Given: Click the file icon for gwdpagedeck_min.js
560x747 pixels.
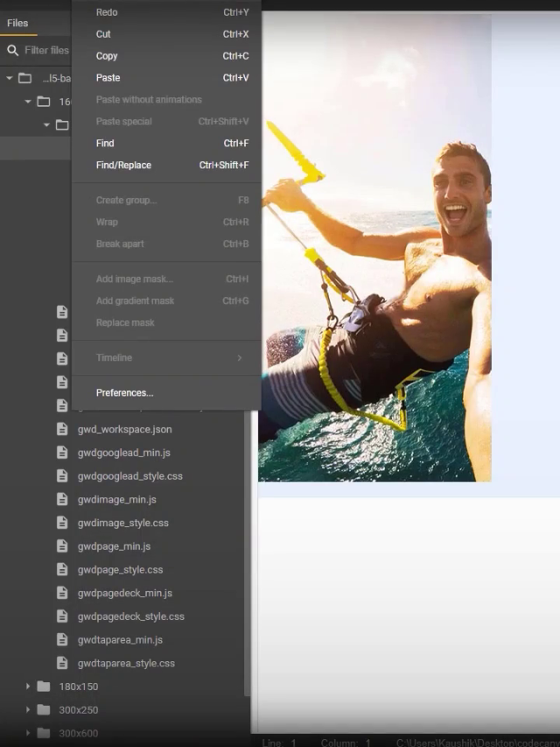Looking at the screenshot, I should click(62, 593).
